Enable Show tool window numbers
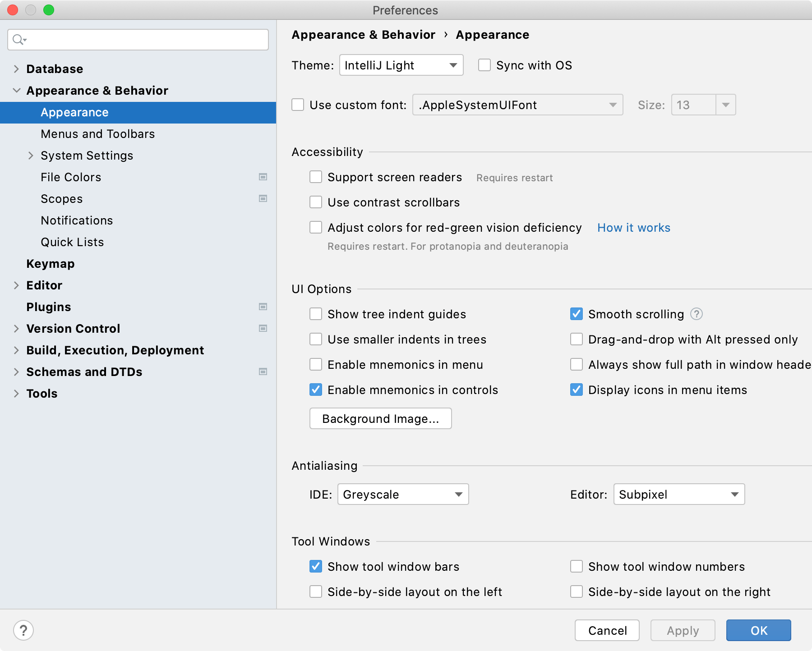The width and height of the screenshot is (812, 651). 577,567
